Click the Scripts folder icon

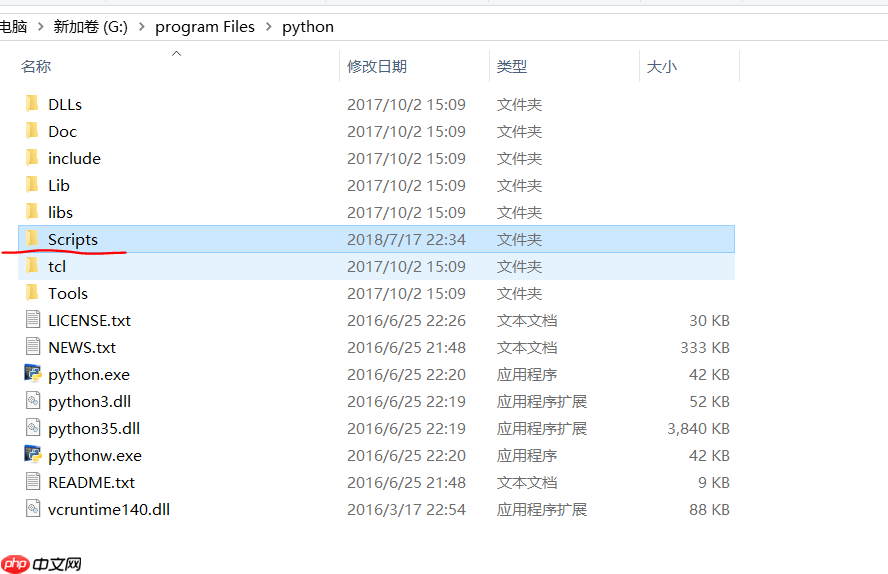pos(32,238)
